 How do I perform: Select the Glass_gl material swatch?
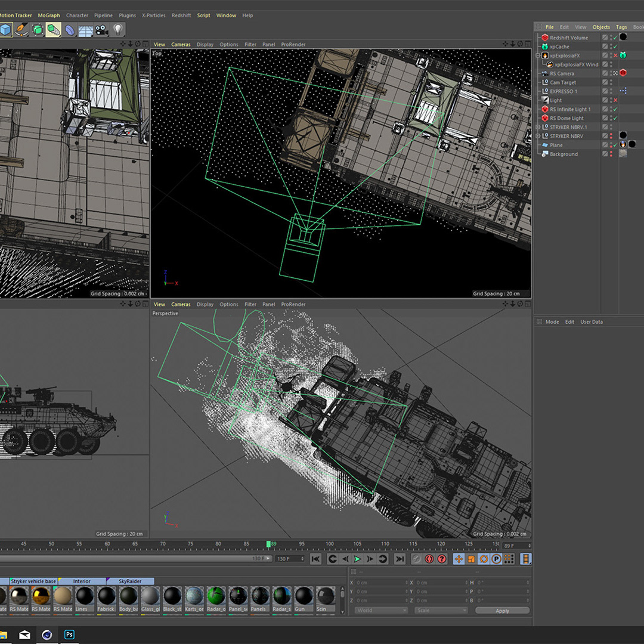tap(150, 599)
